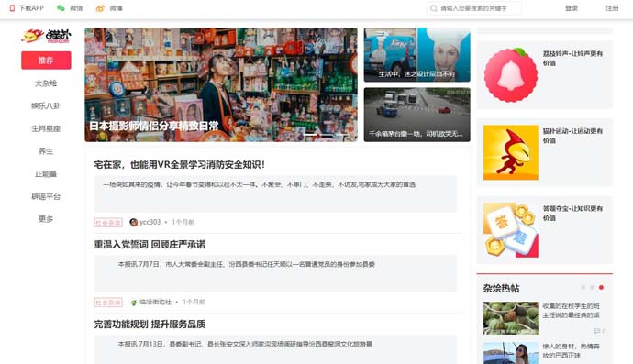The image size is (633, 364).
Task: Select the first banner slide indicator
Action: click(311, 135)
